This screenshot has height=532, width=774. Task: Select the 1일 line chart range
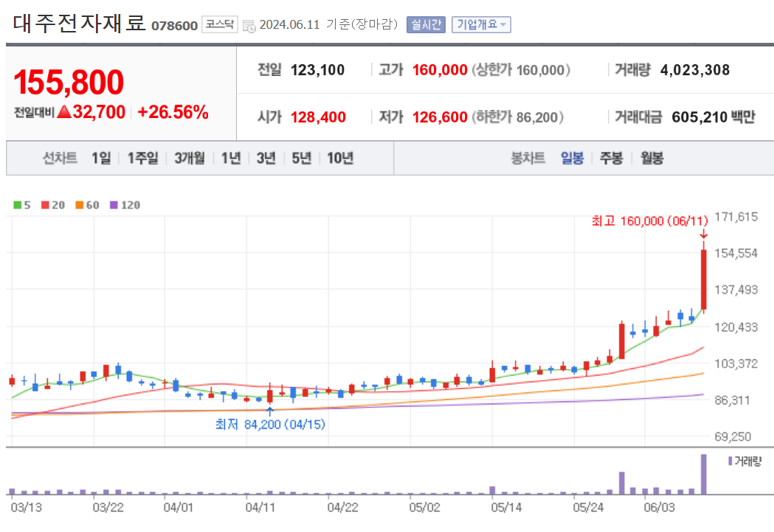[x=101, y=158]
